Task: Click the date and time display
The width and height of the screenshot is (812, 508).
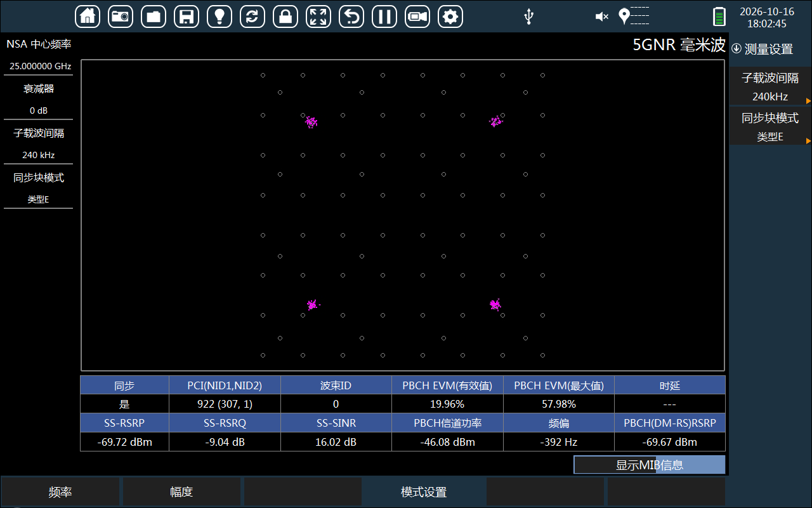Action: click(766, 18)
